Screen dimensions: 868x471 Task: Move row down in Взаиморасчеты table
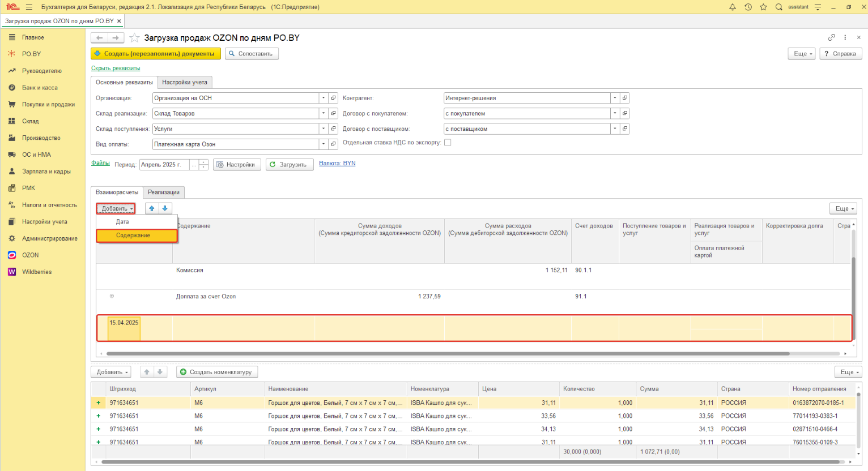coord(165,208)
